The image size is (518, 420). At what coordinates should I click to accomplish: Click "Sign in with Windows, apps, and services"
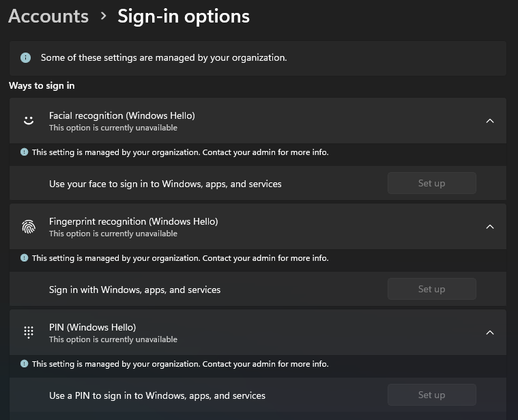(x=134, y=290)
